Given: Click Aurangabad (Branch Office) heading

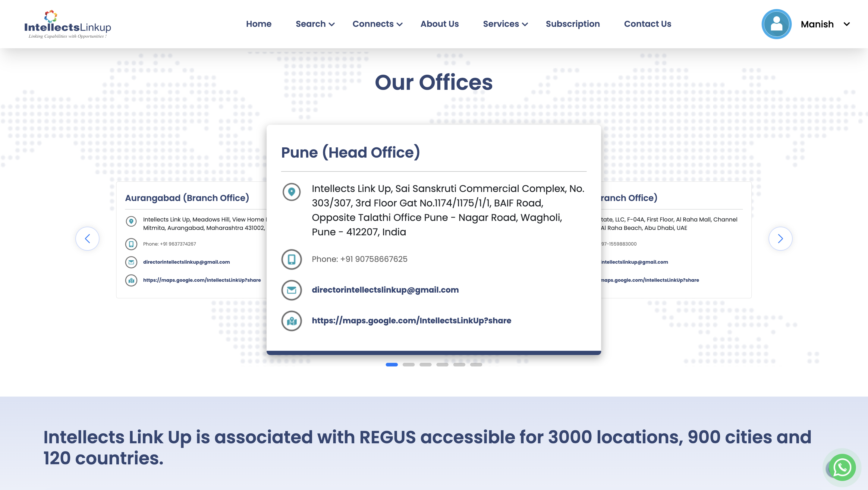Looking at the screenshot, I should tap(187, 198).
